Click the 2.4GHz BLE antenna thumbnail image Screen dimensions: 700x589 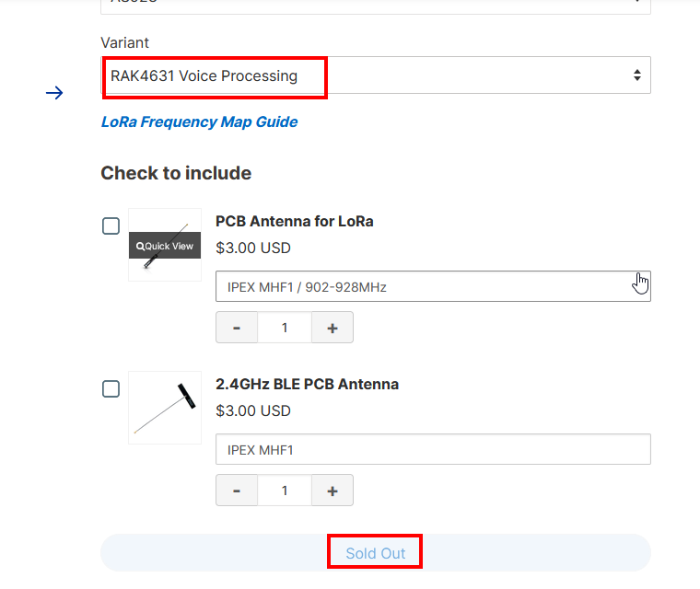click(165, 408)
